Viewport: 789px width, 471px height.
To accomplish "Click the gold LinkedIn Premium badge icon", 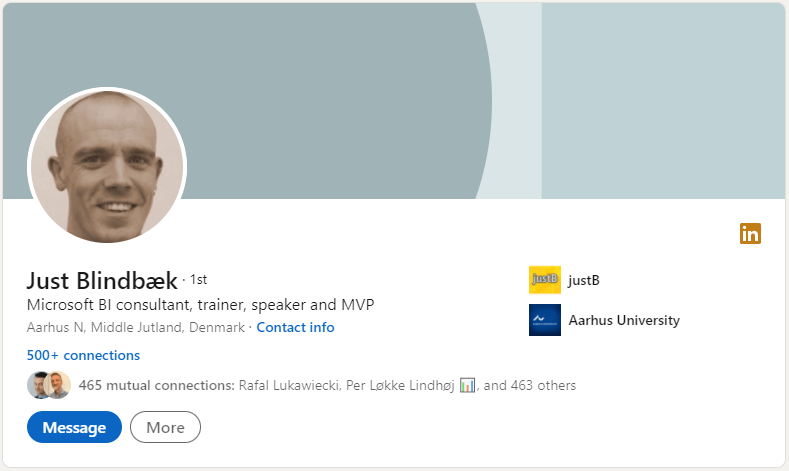I will click(750, 234).
